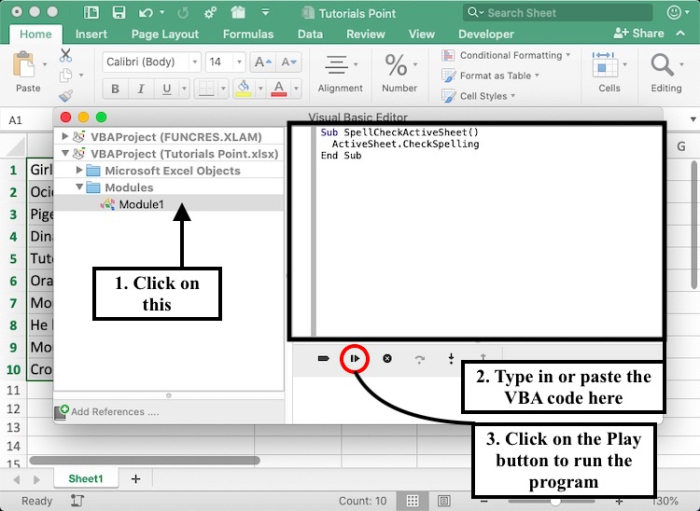The height and width of the screenshot is (511, 700).
Task: Click the Undo arrow icon
Action: [146, 13]
